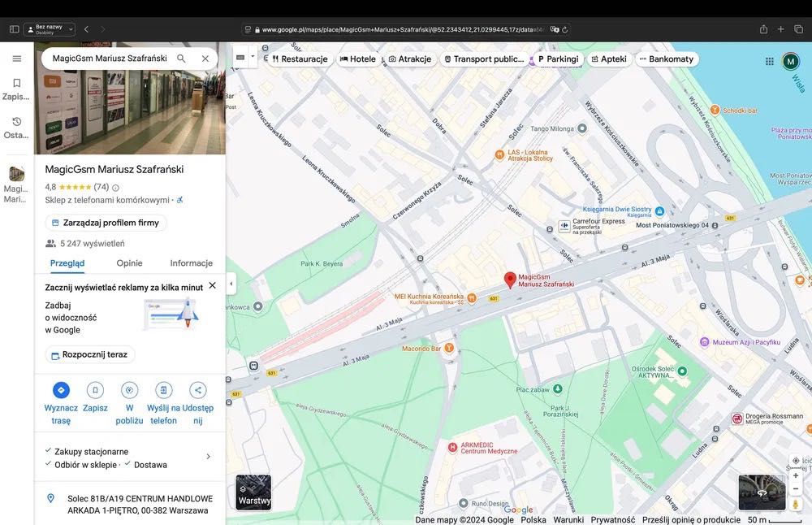Open a new Safari tab
812x525 pixels.
(x=781, y=29)
